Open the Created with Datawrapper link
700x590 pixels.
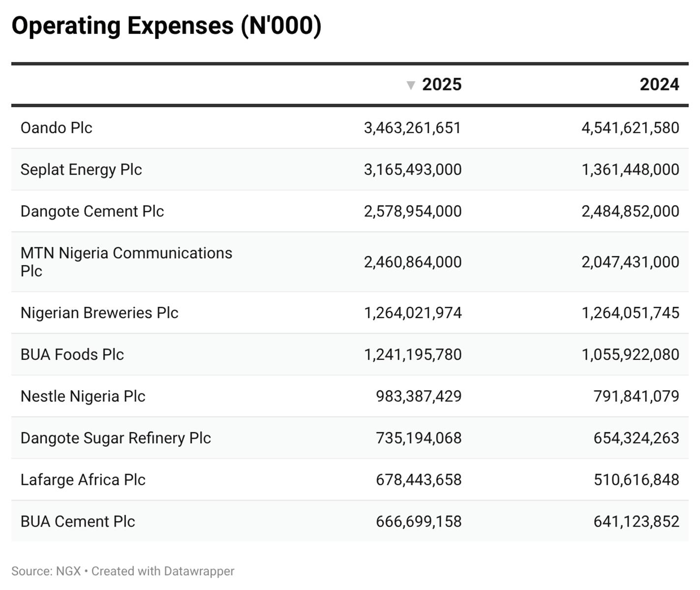click(x=163, y=571)
